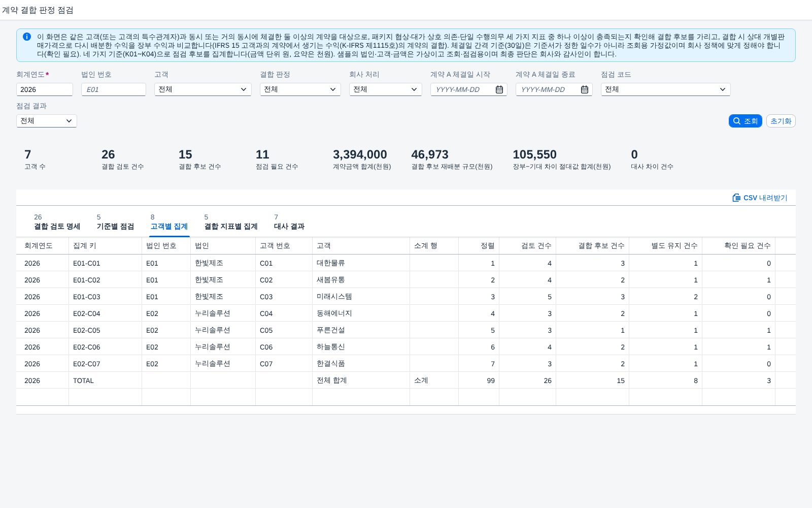Click the 조회 search button
Screen dimensions: 812x508
745,121
